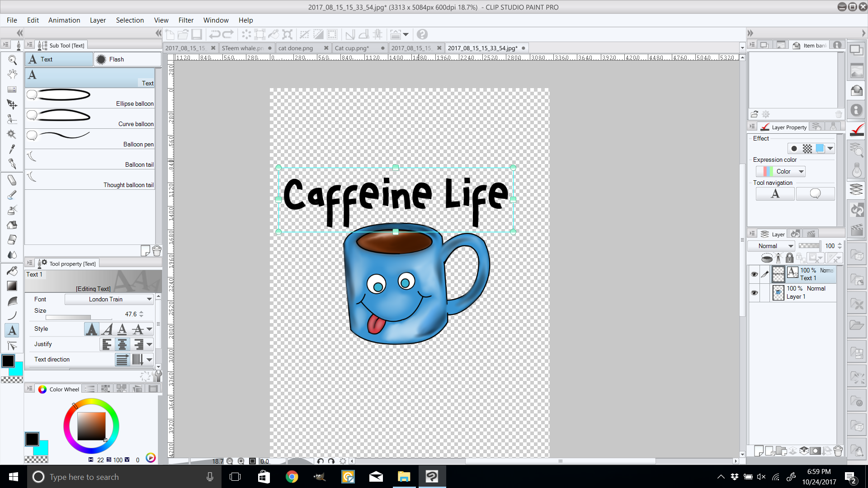Select the Ellipse balloon sub tool
Image resolution: width=868 pixels, height=488 pixels.
[x=90, y=98]
